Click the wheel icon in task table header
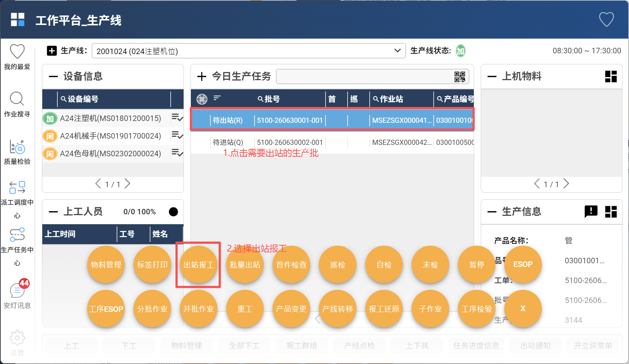Image resolution: width=629 pixels, height=364 pixels. (202, 99)
